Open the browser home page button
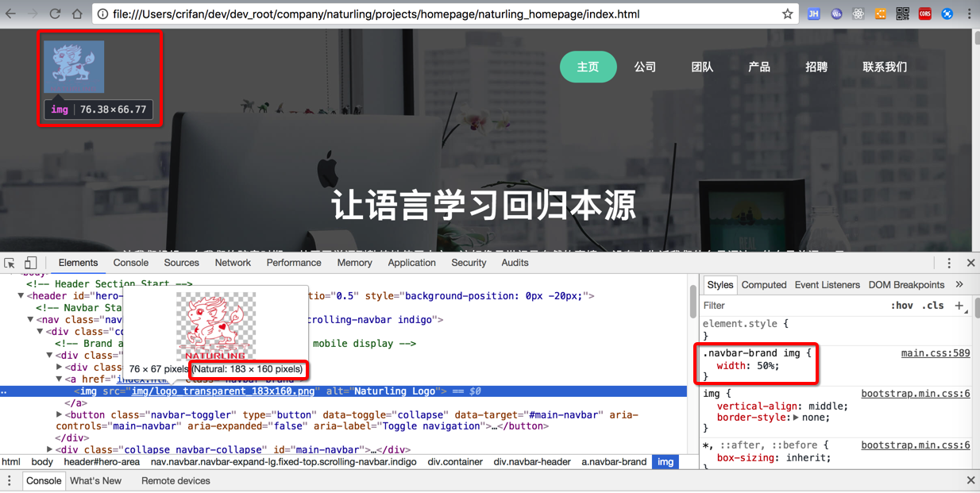This screenshot has height=493, width=980. 77,13
